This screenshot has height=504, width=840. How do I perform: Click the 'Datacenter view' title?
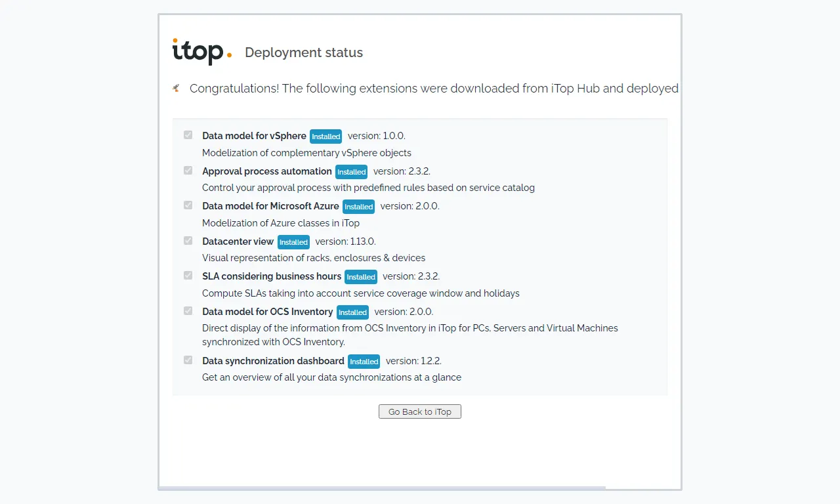click(x=238, y=241)
